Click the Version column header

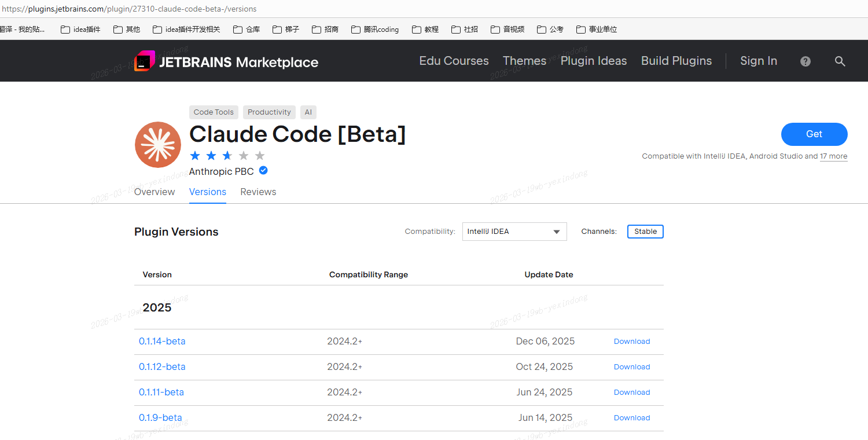coord(157,274)
